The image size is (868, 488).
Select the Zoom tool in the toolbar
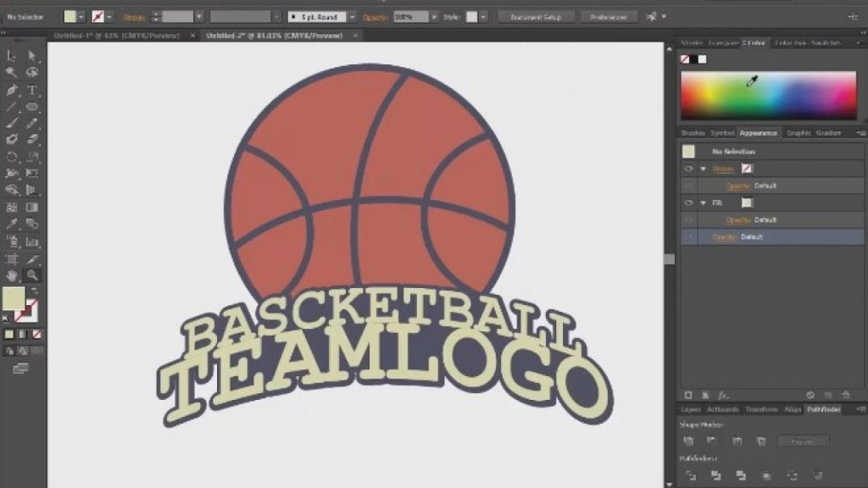click(x=31, y=275)
